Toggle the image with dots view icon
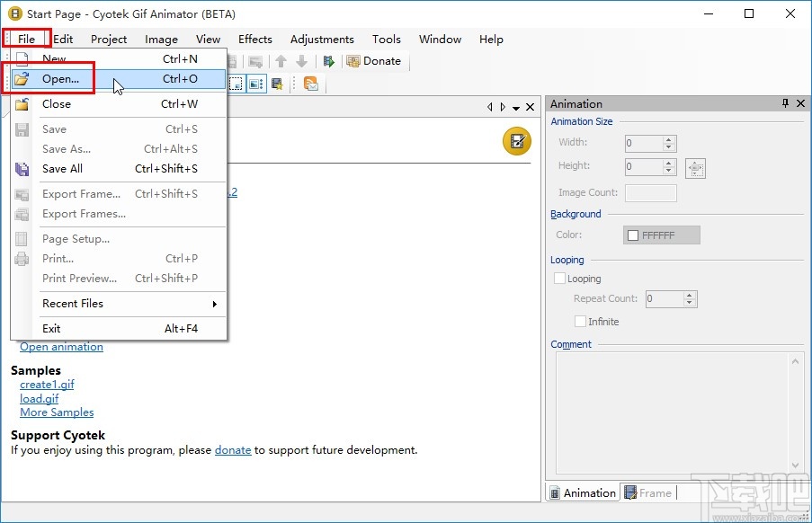This screenshot has width=812, height=523. [x=255, y=84]
